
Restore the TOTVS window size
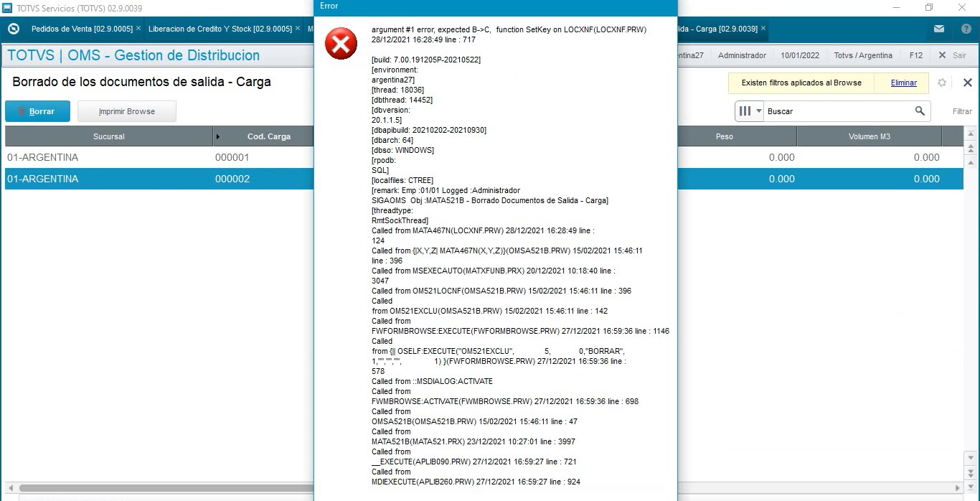[x=929, y=7]
